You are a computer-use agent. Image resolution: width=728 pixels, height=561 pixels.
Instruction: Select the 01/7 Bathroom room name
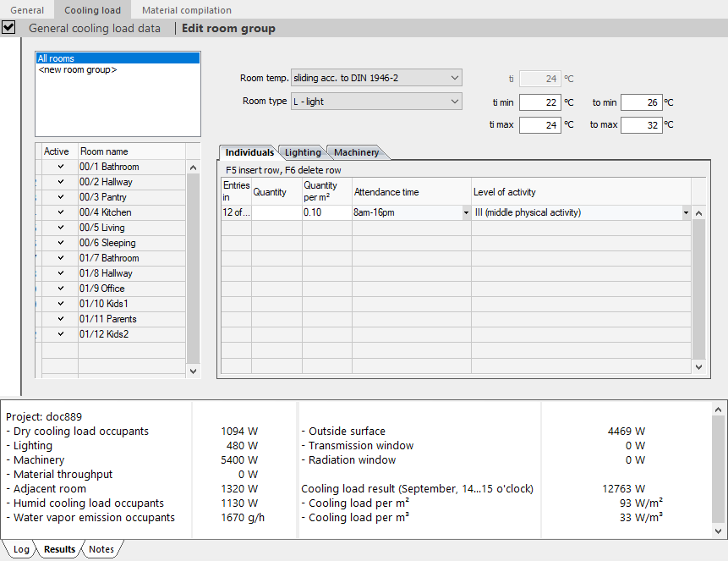[109, 258]
